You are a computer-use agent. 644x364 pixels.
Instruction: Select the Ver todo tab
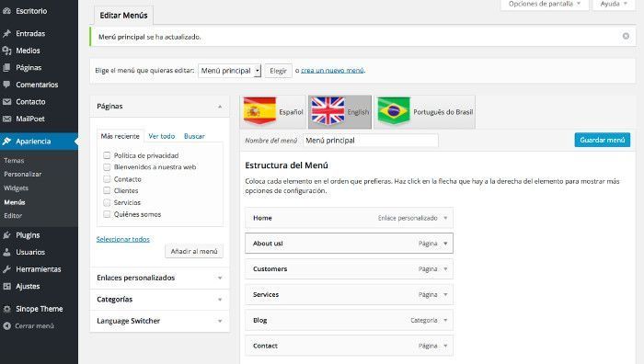(161, 136)
